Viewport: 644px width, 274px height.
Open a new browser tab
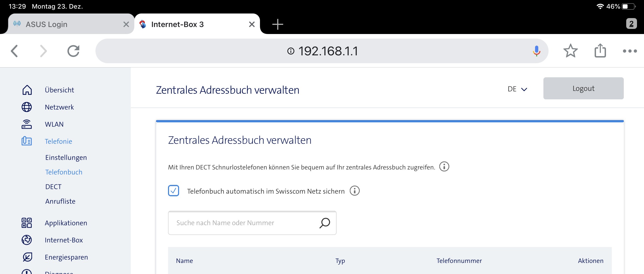click(x=278, y=24)
